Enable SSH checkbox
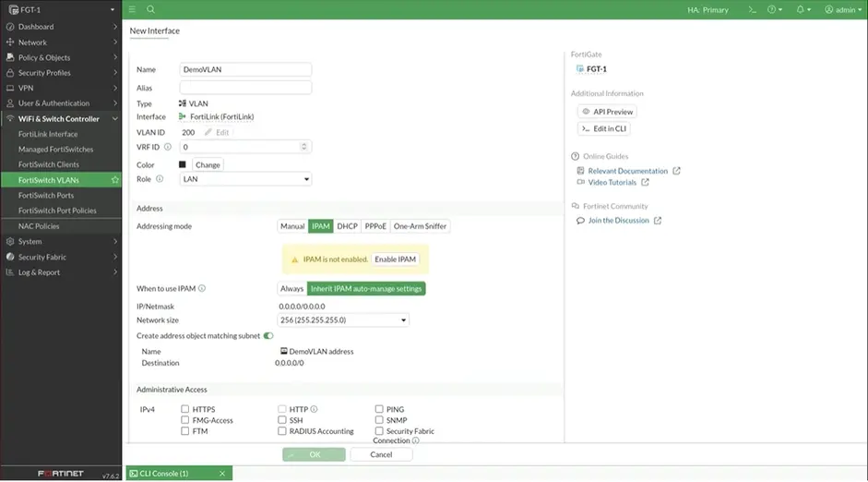868x482 pixels. [x=282, y=420]
